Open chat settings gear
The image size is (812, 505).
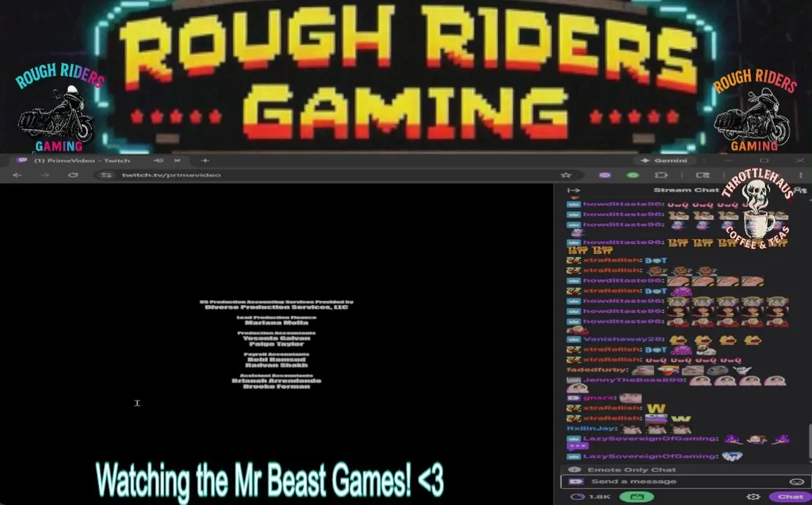(x=753, y=497)
